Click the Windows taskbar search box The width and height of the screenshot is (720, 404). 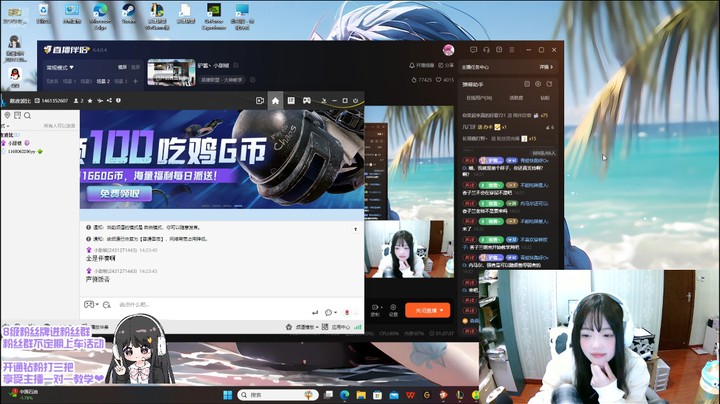(278, 395)
